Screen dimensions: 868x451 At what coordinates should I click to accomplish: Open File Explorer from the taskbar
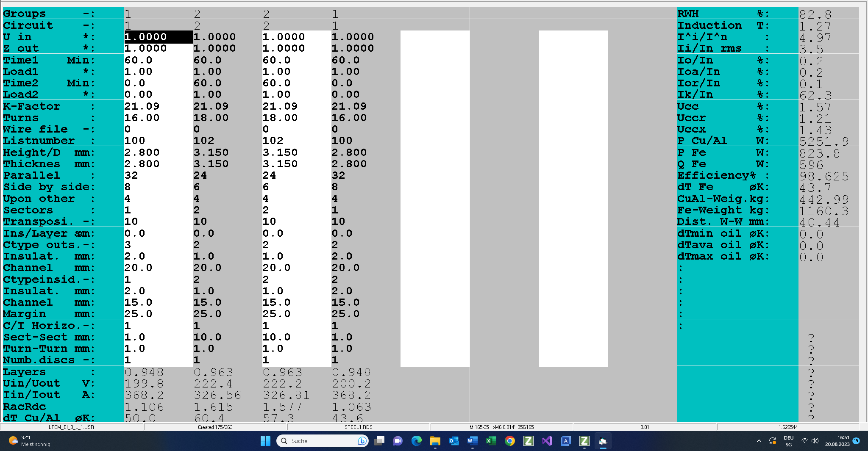click(435, 441)
